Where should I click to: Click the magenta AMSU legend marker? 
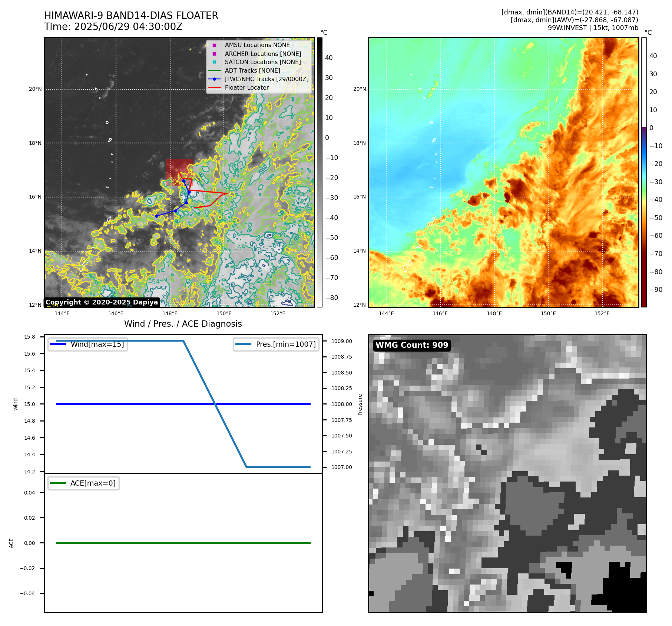(214, 45)
